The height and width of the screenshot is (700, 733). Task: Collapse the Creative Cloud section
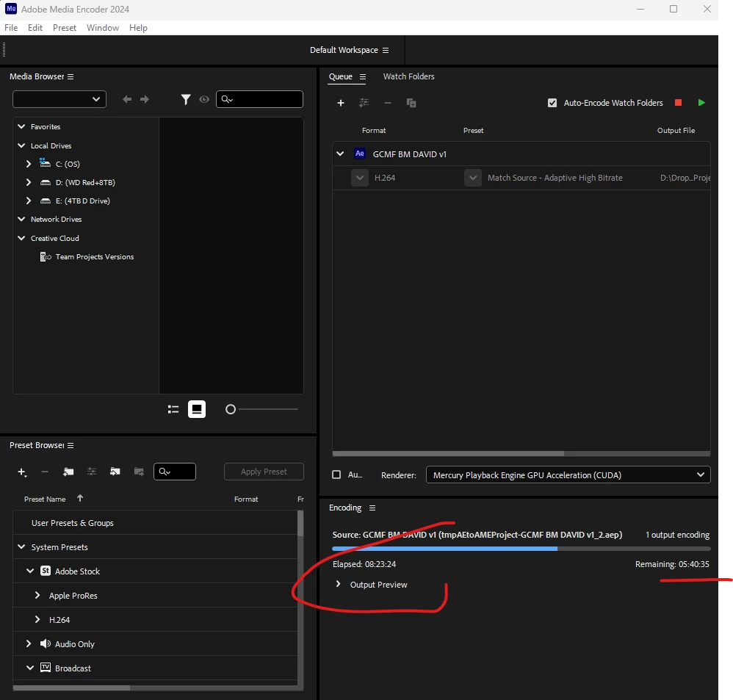pyautogui.click(x=21, y=238)
